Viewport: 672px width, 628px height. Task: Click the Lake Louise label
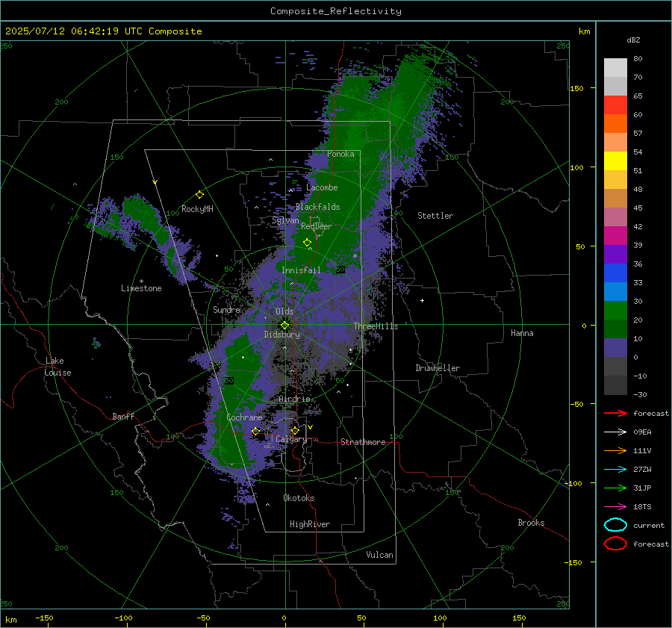click(x=57, y=367)
